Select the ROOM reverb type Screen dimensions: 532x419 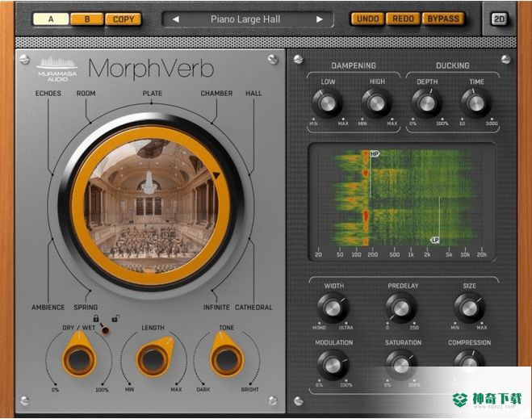tap(86, 94)
